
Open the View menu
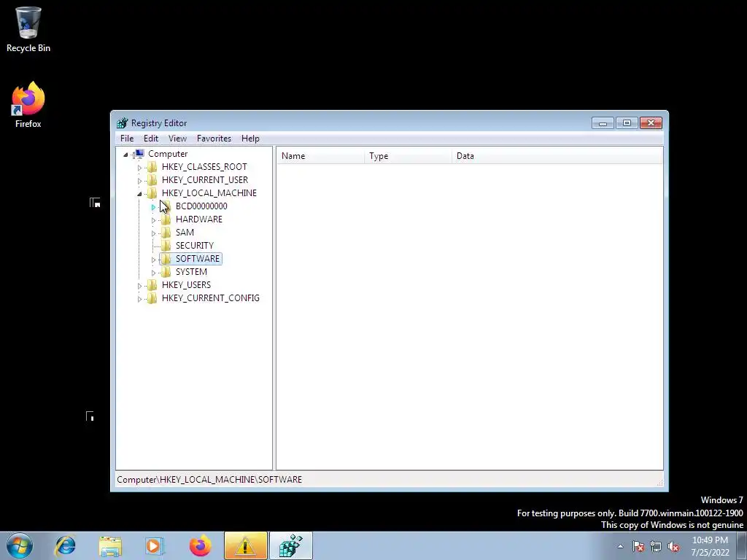pyautogui.click(x=177, y=139)
